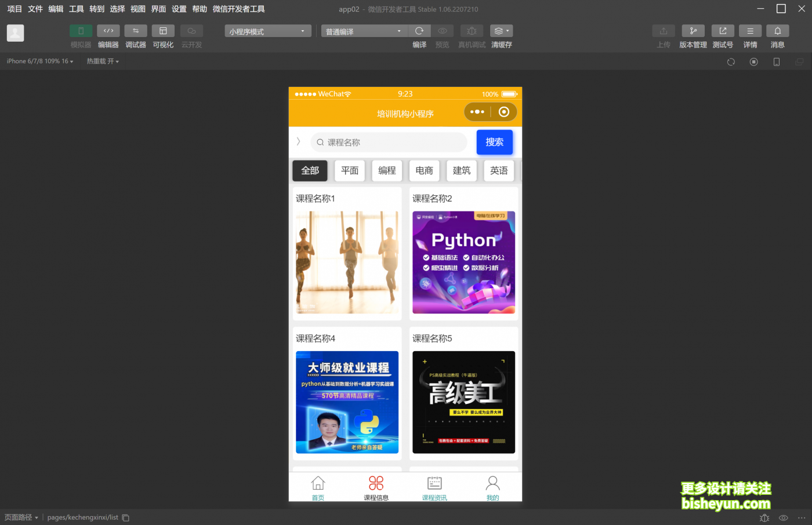This screenshot has height=525, width=812.
Task: Open the 课程名称2 Python course thumbnail
Action: [463, 262]
